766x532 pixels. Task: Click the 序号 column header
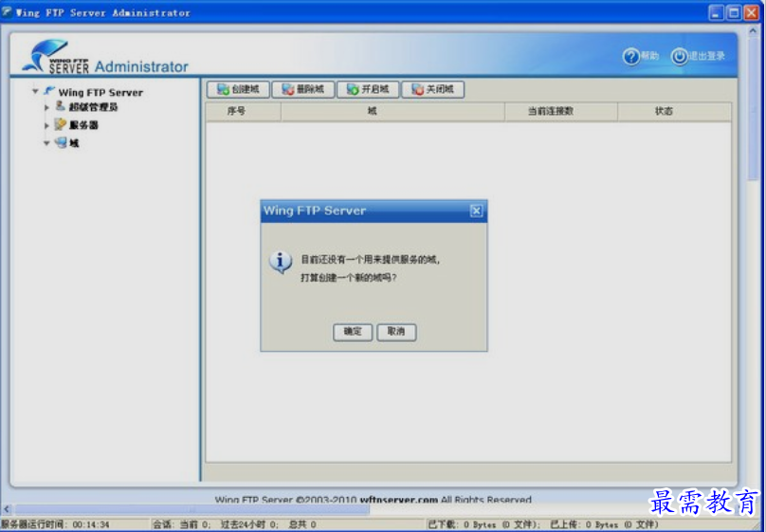tap(244, 111)
